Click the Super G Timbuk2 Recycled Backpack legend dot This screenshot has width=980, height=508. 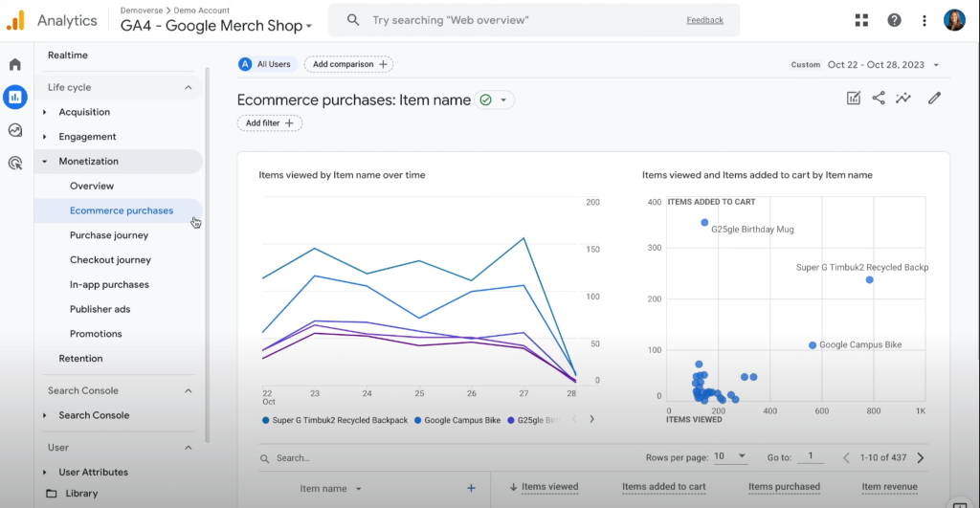[266, 421]
